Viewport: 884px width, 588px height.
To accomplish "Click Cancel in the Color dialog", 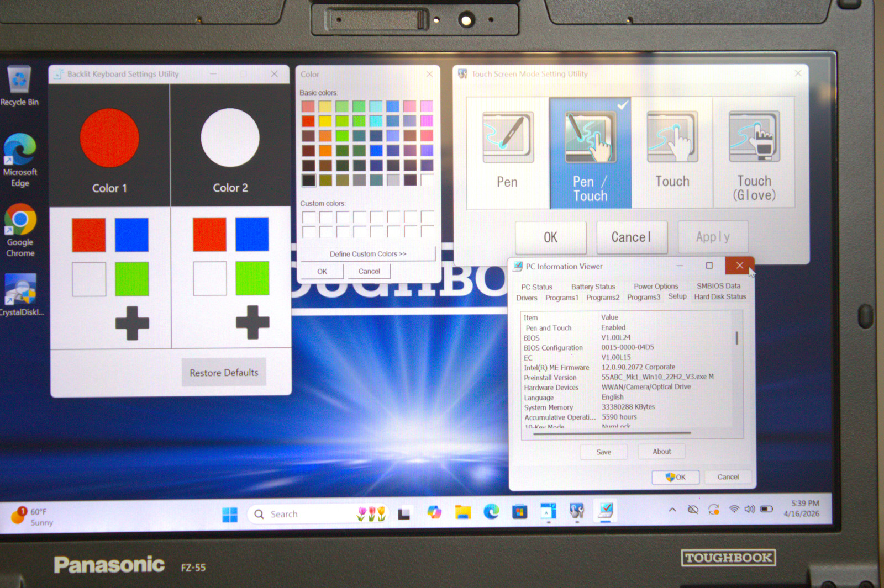I will (369, 271).
